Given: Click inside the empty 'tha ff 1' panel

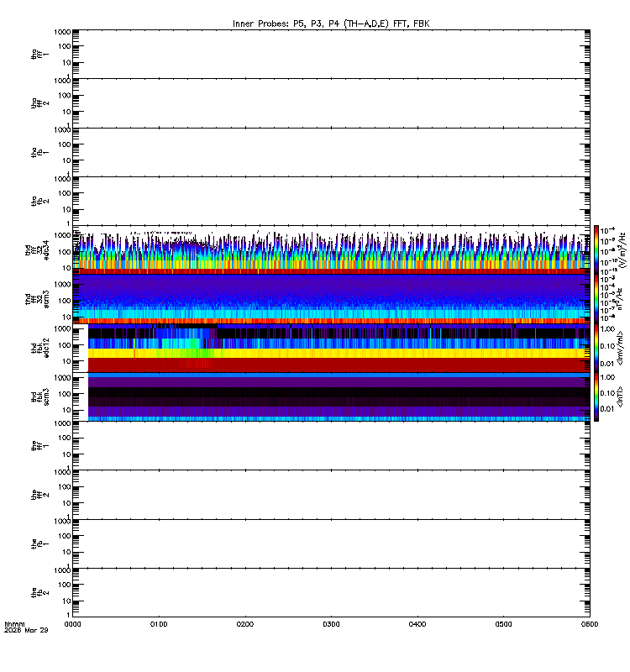Looking at the screenshot, I should [x=331, y=55].
